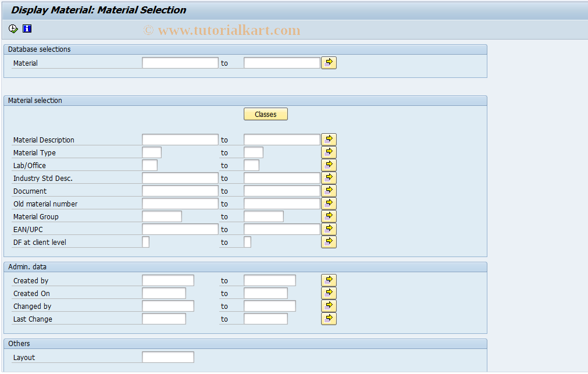
Task: Open multiple selection for Industry Std Desc.
Action: pyautogui.click(x=329, y=177)
